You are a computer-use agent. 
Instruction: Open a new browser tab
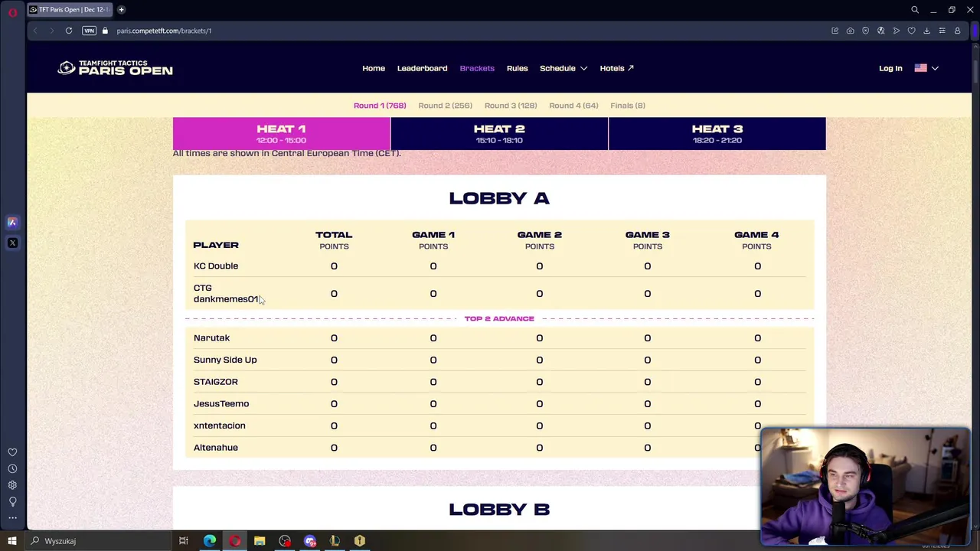pos(121,10)
